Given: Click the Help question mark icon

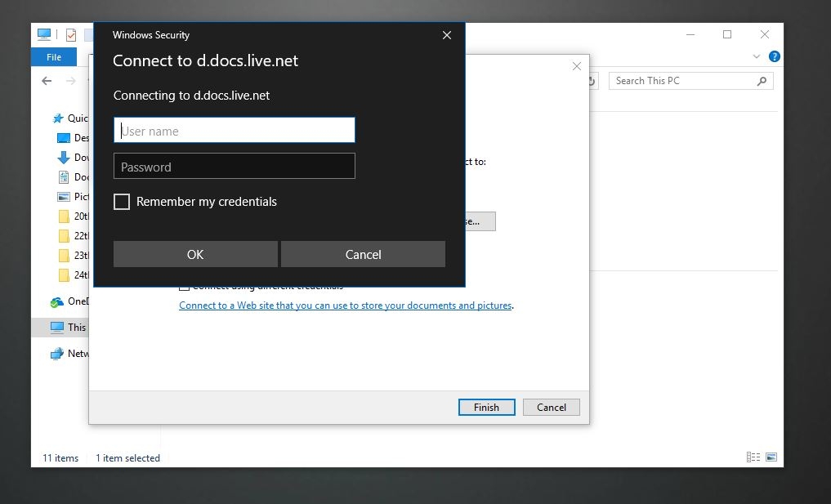Looking at the screenshot, I should click(x=773, y=56).
